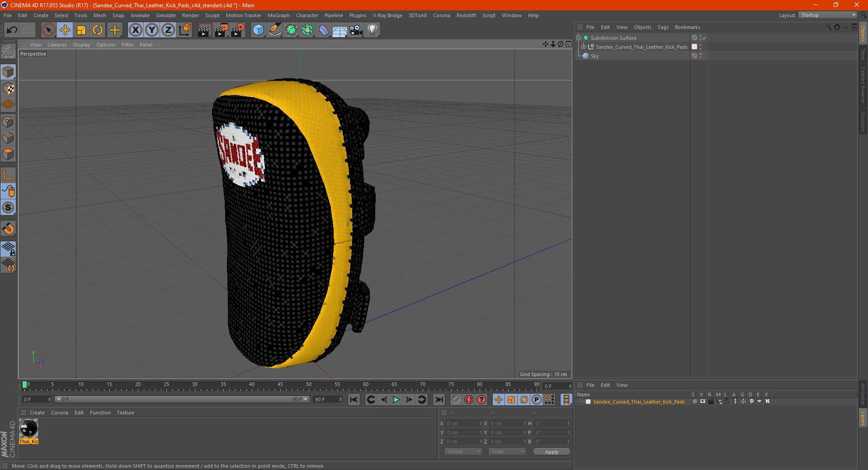The width and height of the screenshot is (868, 470).
Task: Open Edit Render Settings icon
Action: pos(238,30)
